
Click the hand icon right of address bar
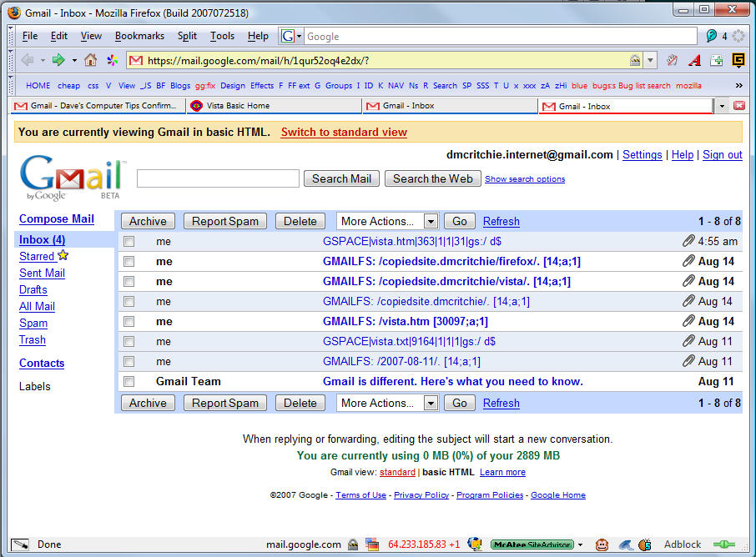pyautogui.click(x=672, y=60)
